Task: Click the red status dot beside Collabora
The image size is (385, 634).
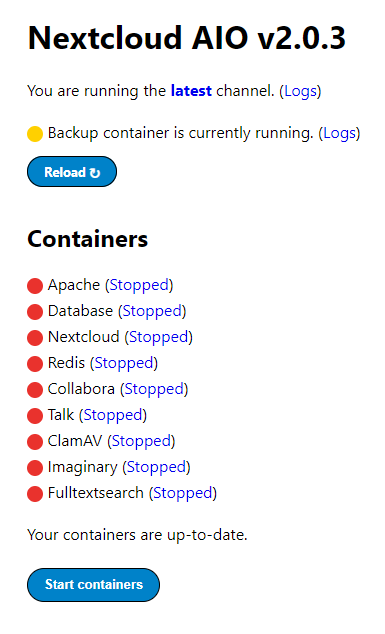Action: pyautogui.click(x=35, y=390)
